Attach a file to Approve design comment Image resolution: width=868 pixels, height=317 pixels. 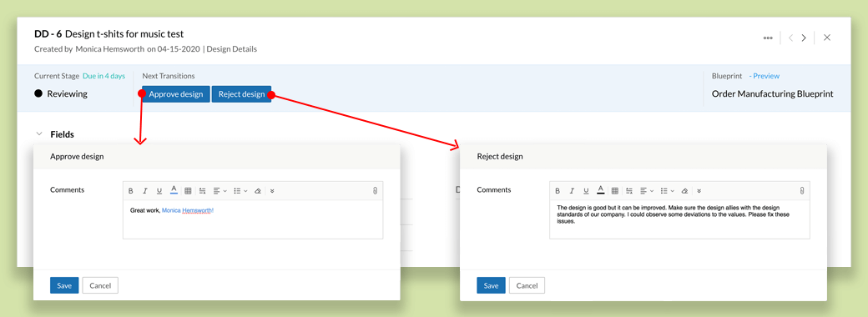click(375, 191)
